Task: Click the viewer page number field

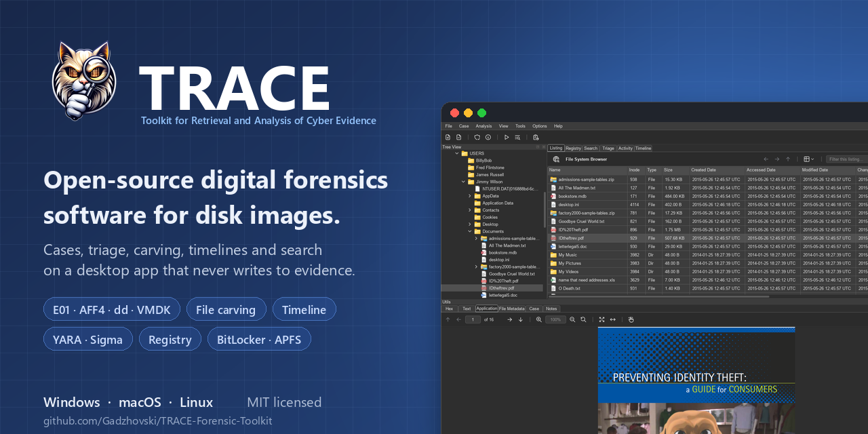Action: (473, 319)
